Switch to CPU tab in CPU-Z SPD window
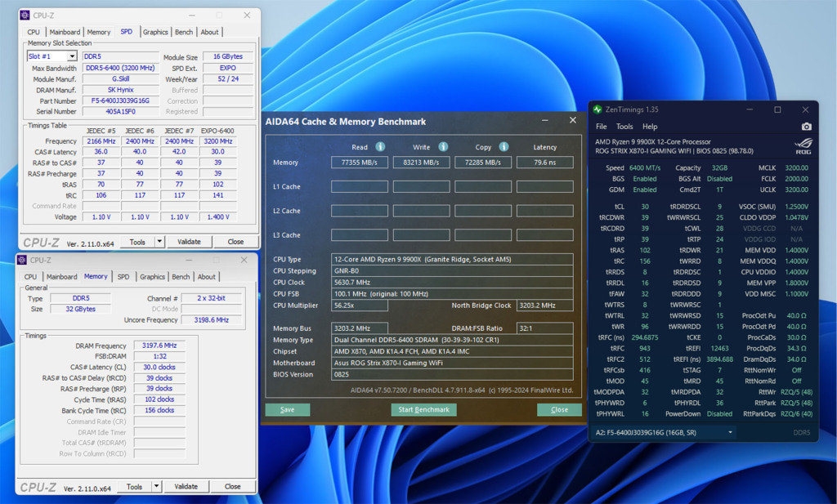The height and width of the screenshot is (504, 837). (x=34, y=32)
